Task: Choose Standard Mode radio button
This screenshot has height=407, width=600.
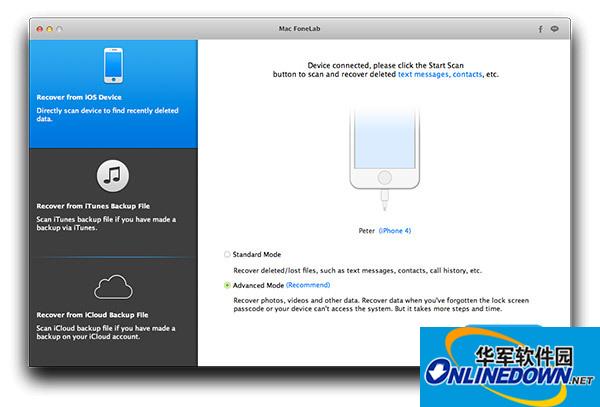Action: pyautogui.click(x=227, y=254)
